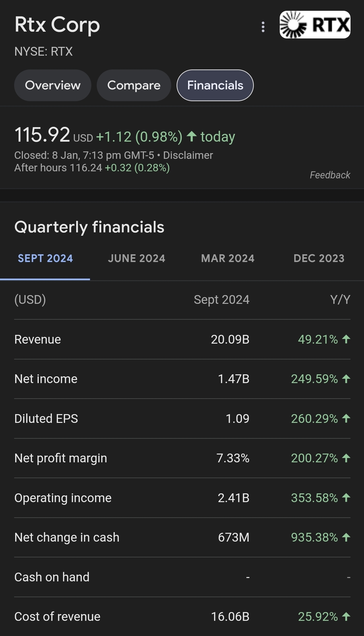Tap the Net profit margin row label
364x636 pixels.
[x=61, y=458]
